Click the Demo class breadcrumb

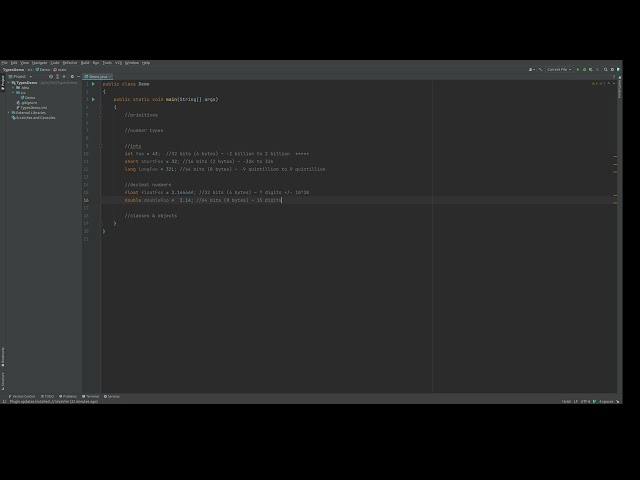43,70
